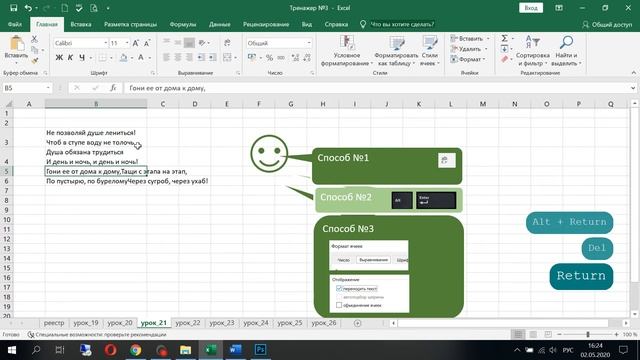Open Сортировка и фильтр menu
Image resolution: width=640 pixels, height=360 pixels.
coord(532,51)
